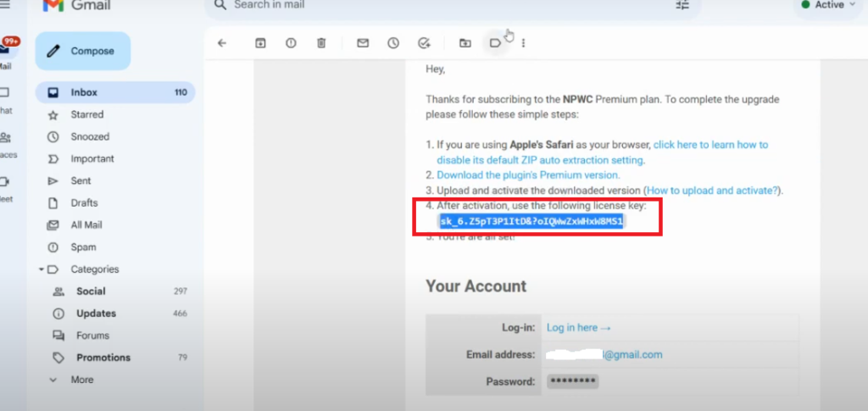The height and width of the screenshot is (411, 868).
Task: Add this email to tasks
Action: pyautogui.click(x=424, y=43)
